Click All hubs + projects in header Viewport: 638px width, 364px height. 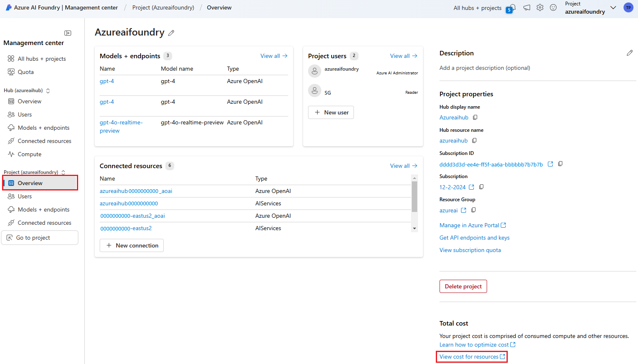(478, 8)
